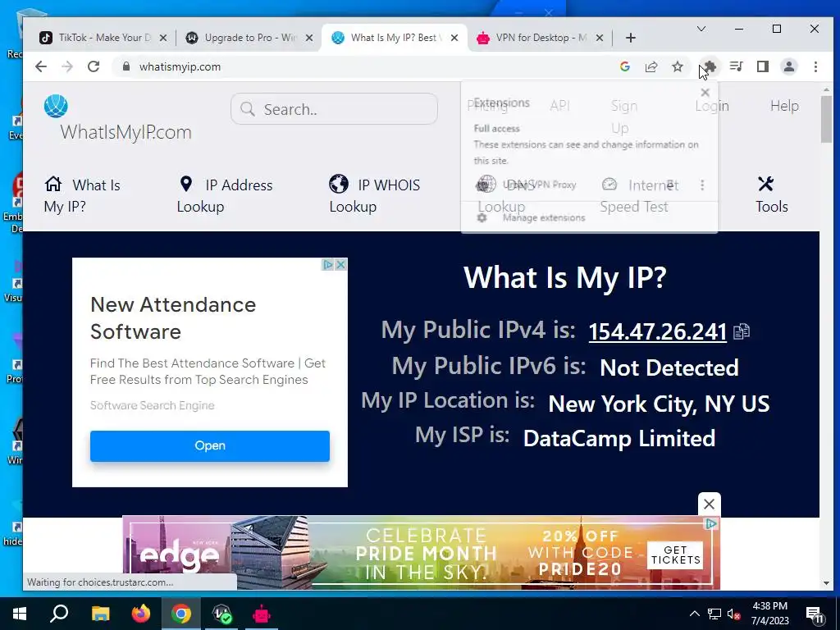
Task: Open the IP WHOIS Lookup nav item
Action: tap(374, 195)
